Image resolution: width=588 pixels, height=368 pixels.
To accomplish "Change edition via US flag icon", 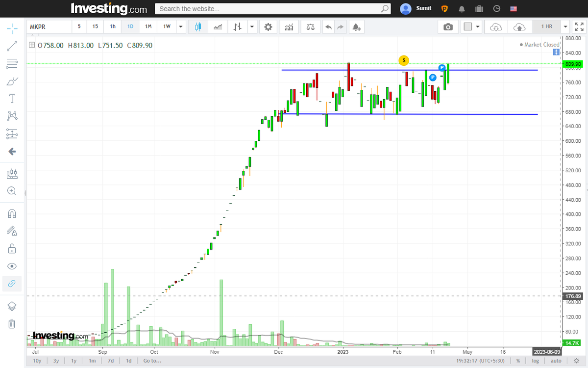I will point(514,9).
